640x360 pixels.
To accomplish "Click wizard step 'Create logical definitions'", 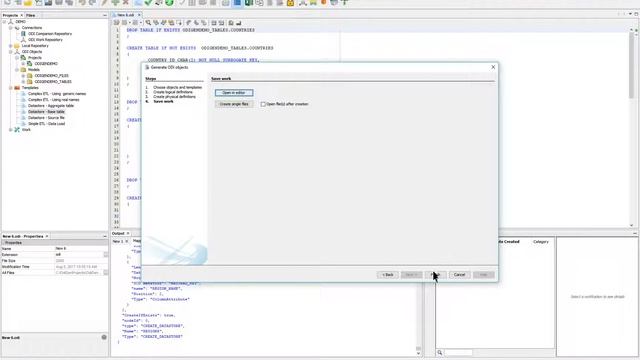I will pos(173,92).
